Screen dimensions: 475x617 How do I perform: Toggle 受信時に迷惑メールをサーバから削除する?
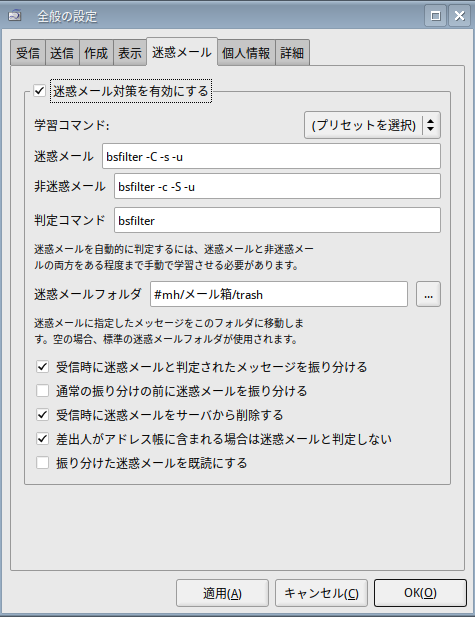point(43,415)
